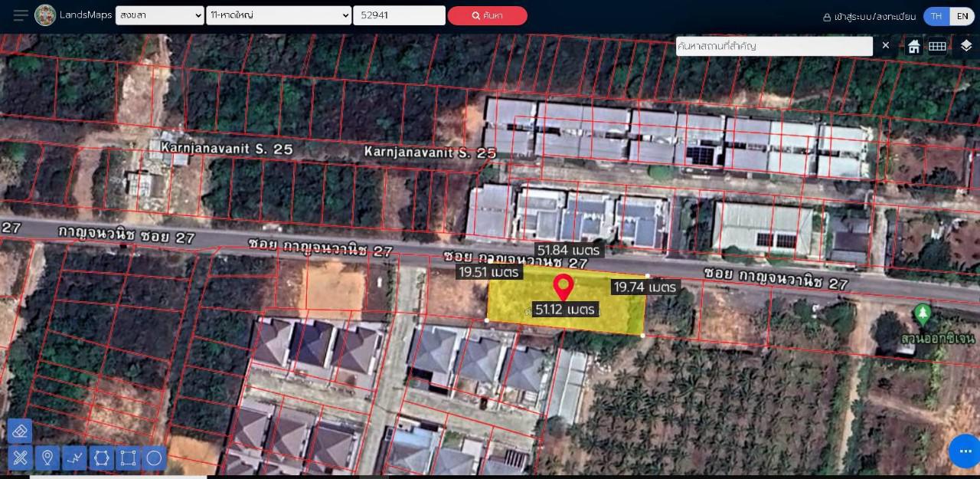This screenshot has width=980, height=479.
Task: Click the red ค้นหา search button
Action: pyautogui.click(x=488, y=15)
